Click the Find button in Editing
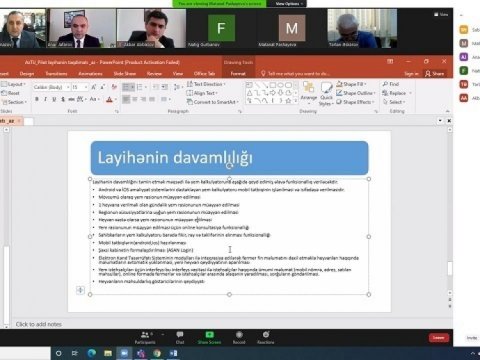This screenshot has width=480, height=360. pyautogui.click(x=391, y=84)
